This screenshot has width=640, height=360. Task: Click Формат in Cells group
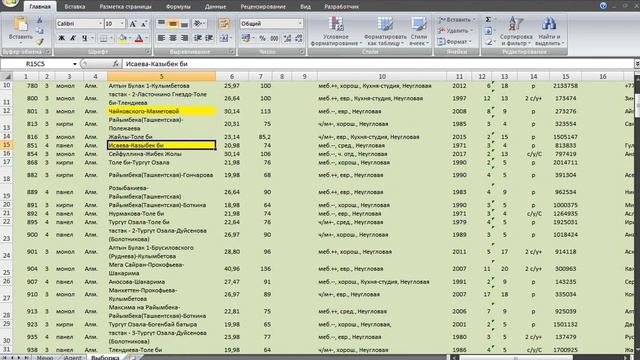[455, 42]
